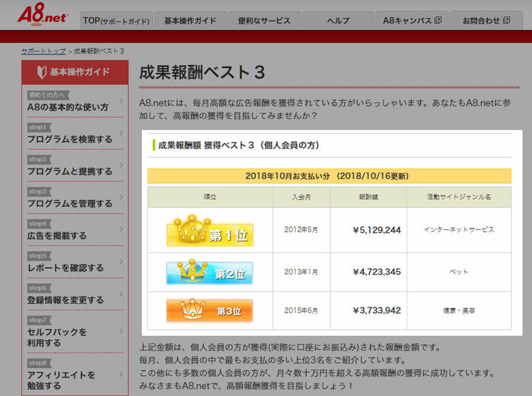This screenshot has width=532, height=396.
Task: Click the 2013年1月 cell
Action: [x=301, y=272]
